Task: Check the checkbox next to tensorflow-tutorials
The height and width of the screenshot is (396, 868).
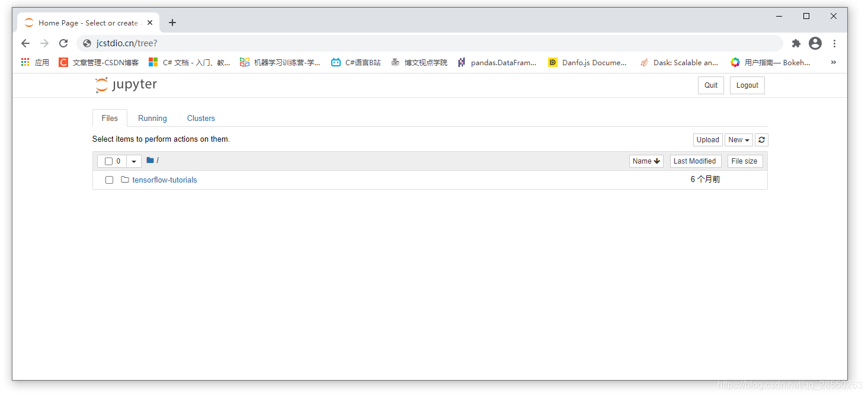Action: [109, 180]
